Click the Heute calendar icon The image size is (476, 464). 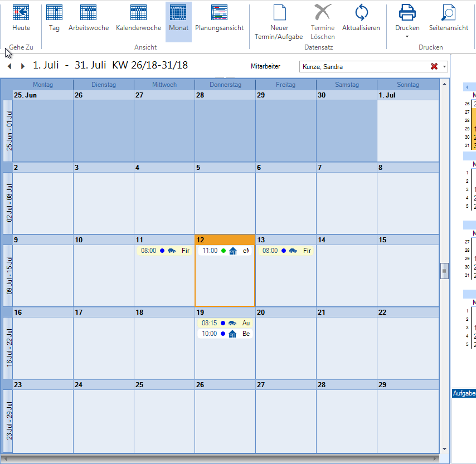(21, 12)
